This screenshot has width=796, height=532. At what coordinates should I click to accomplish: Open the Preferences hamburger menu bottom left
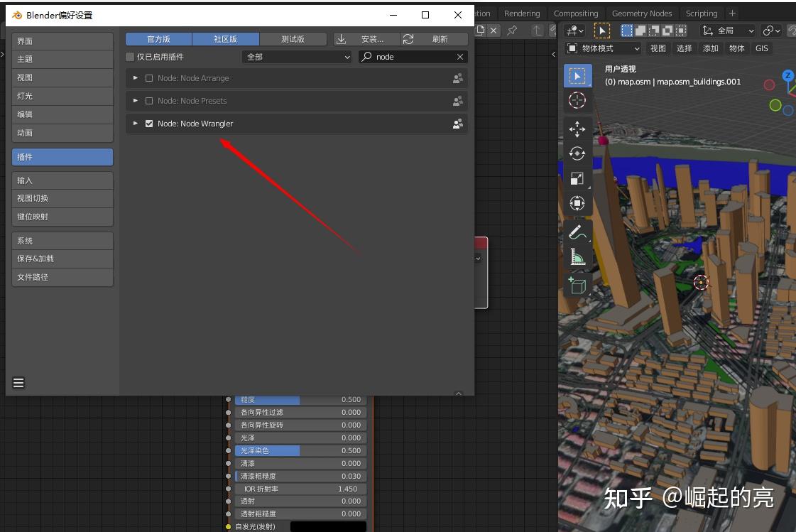pyautogui.click(x=18, y=383)
